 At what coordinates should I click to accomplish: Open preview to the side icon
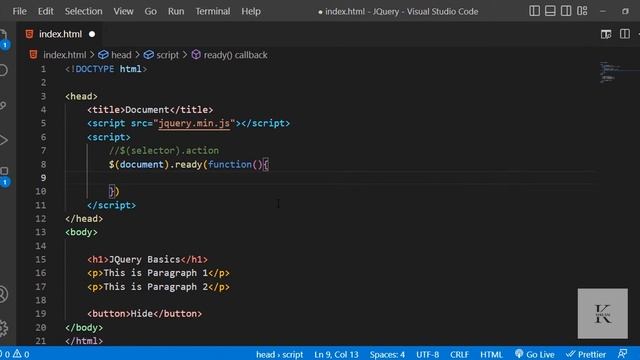pyautogui.click(x=606, y=34)
